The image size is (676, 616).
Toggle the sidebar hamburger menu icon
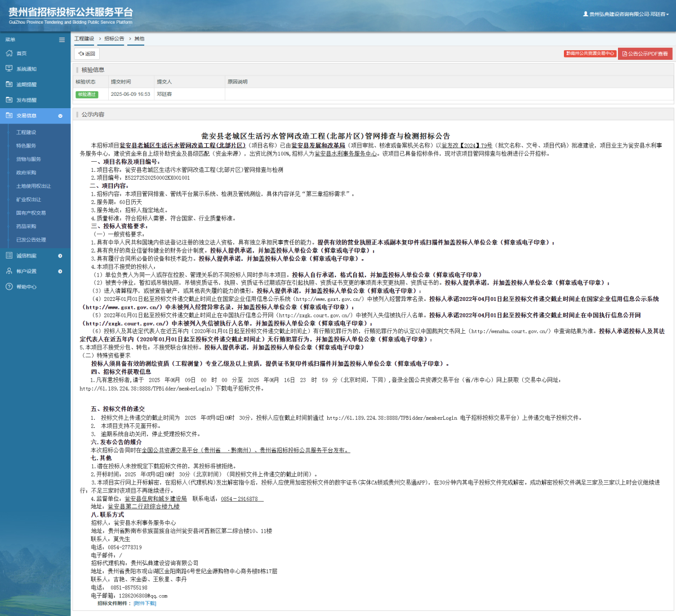(61, 39)
